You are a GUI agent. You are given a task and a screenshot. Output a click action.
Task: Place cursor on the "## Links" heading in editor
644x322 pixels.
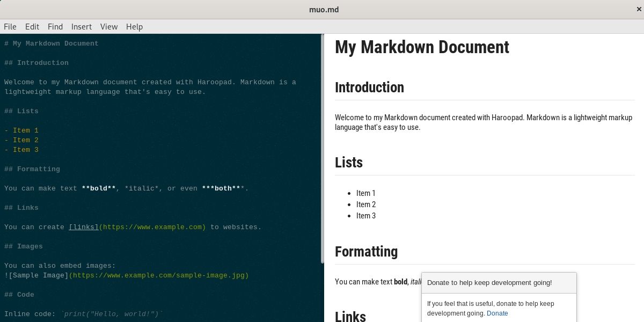pos(21,208)
